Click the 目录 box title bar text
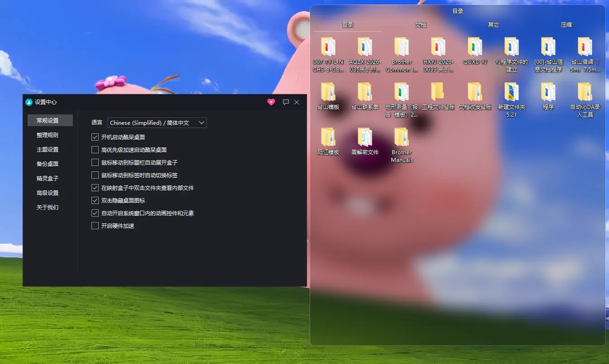Screen dimensions: 609x364 pyautogui.click(x=458, y=11)
